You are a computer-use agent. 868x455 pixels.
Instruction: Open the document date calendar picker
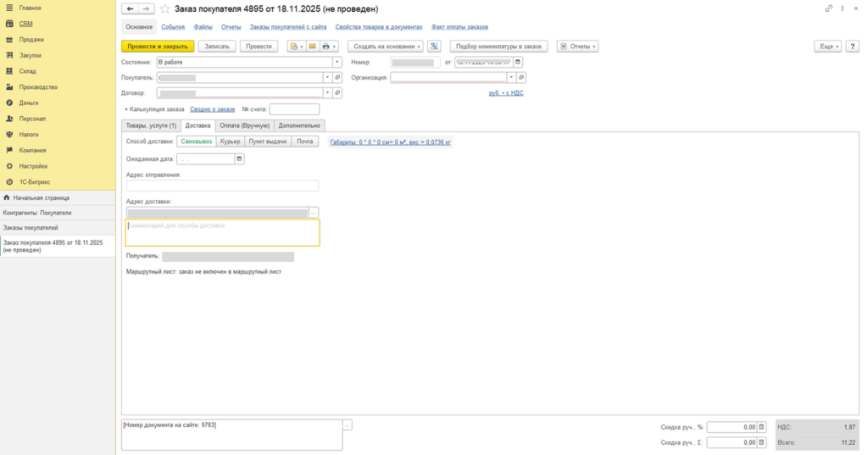coord(518,62)
